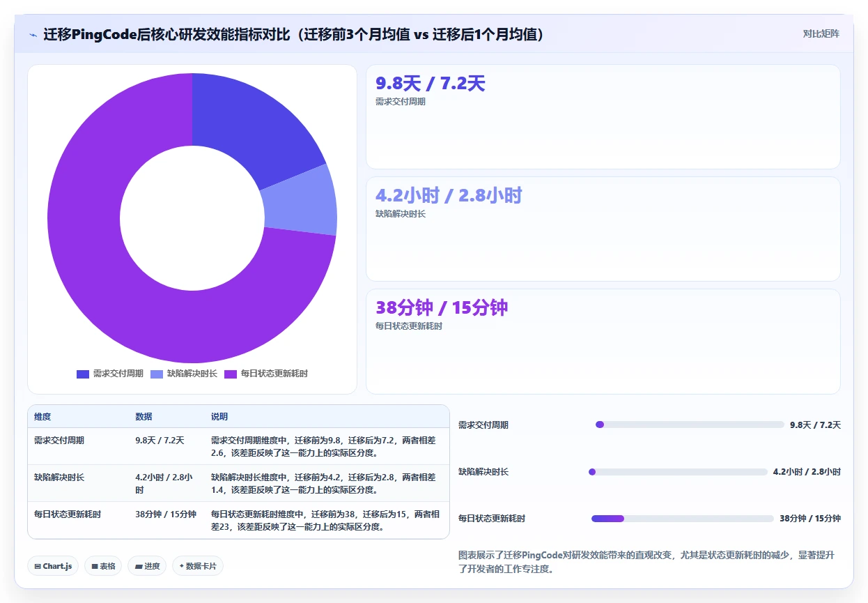868x603 pixels.
Task: Click the 表格 tag chip
Action: point(104,566)
